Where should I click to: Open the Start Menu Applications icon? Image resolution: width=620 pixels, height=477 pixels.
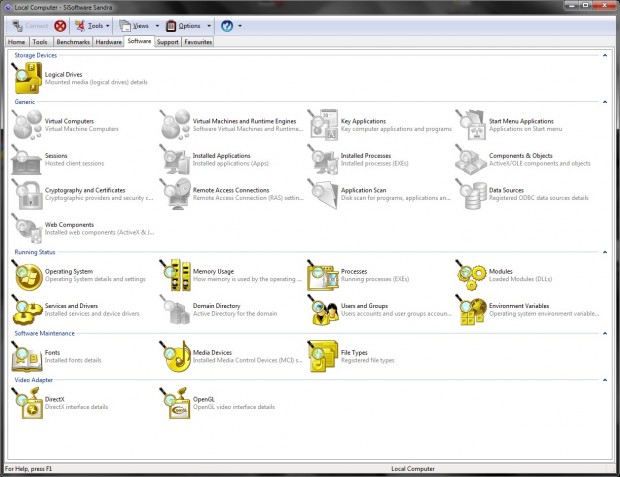tap(471, 125)
